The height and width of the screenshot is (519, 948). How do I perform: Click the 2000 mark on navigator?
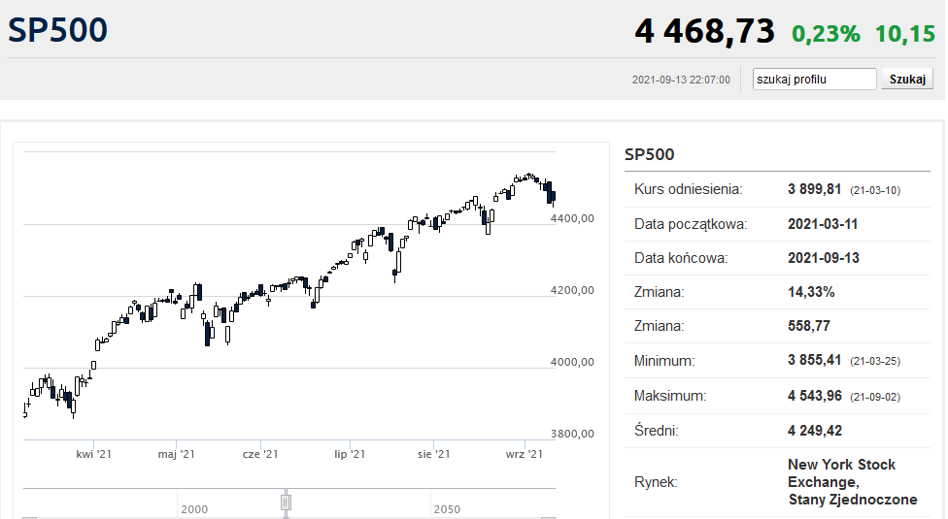[195, 509]
